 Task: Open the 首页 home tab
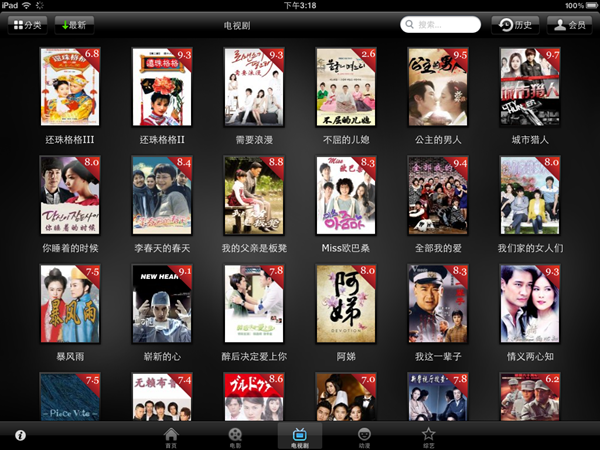(x=171, y=438)
